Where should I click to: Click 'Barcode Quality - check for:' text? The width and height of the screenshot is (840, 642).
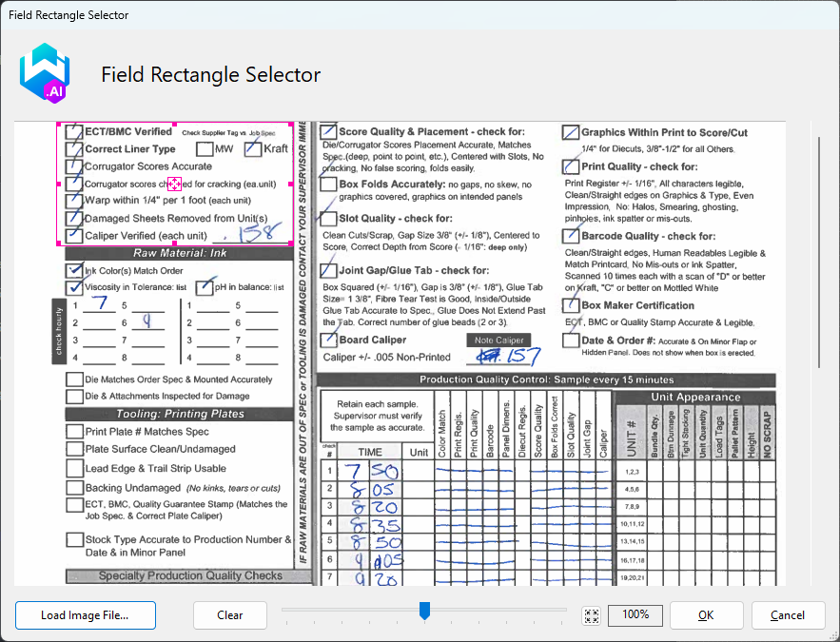648,236
